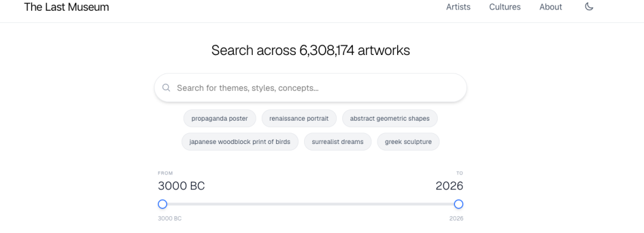
Task: Select the "propaganda poster" suggestion
Action: [219, 118]
